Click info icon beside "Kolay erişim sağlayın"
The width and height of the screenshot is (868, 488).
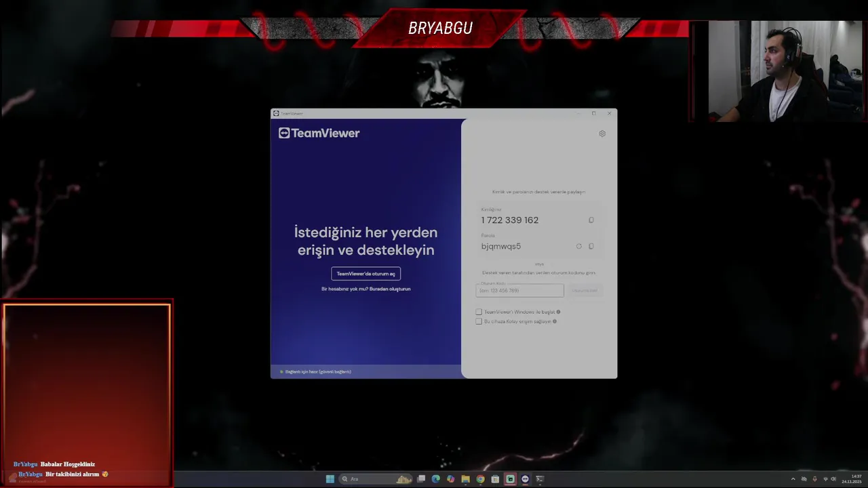tap(555, 321)
